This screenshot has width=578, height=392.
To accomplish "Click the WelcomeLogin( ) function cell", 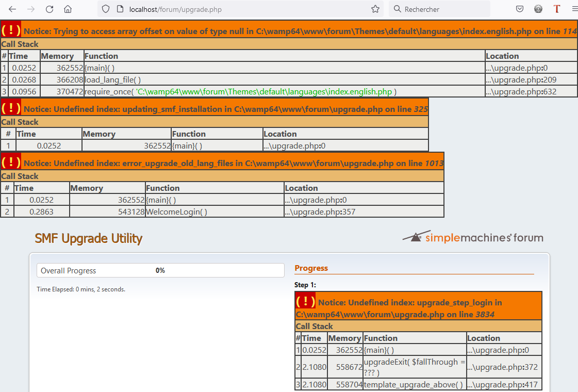I will (x=214, y=211).
